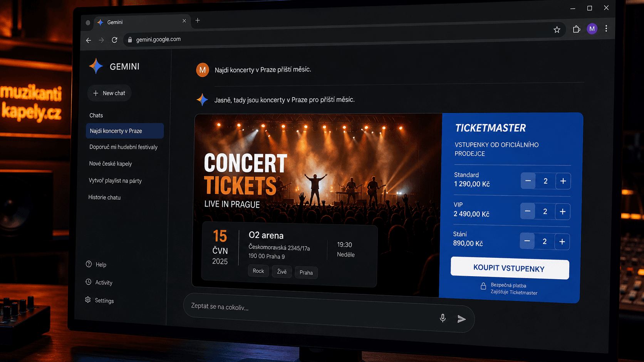Send the message with the arrow icon

click(461, 319)
